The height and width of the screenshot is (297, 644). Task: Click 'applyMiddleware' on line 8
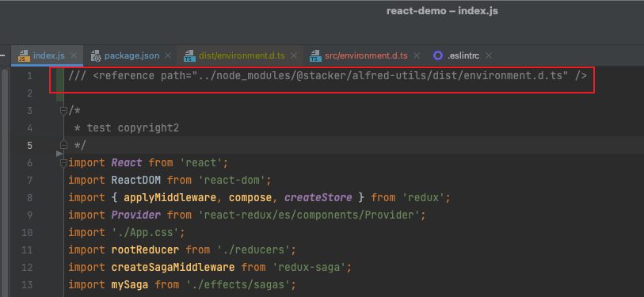coord(170,197)
